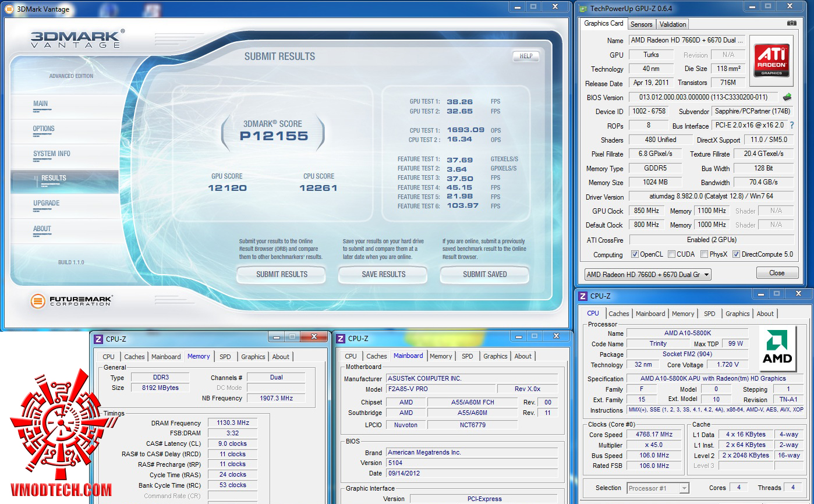Click the ATI CrossFire status field

[x=711, y=240]
